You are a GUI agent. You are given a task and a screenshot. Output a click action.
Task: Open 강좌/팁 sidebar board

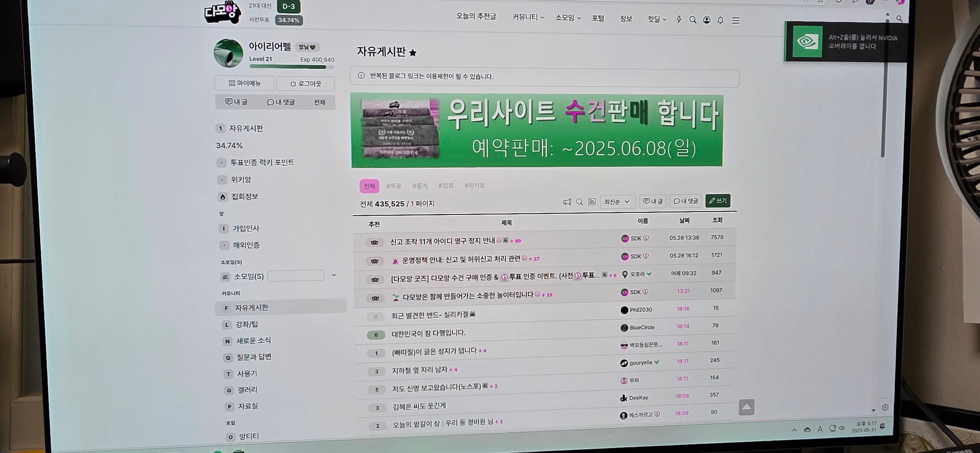coord(246,324)
